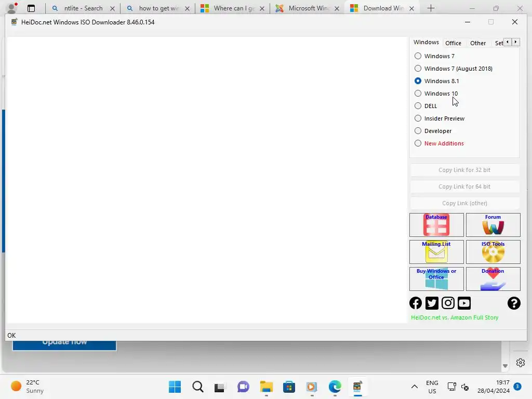532x399 pixels.
Task: Visit the YouTube channel icon
Action: tap(464, 303)
